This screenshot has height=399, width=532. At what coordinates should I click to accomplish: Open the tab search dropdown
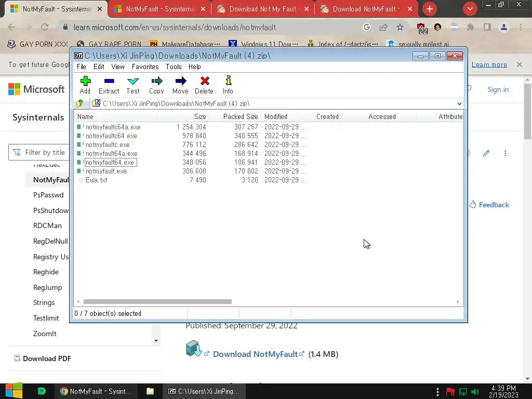click(470, 9)
